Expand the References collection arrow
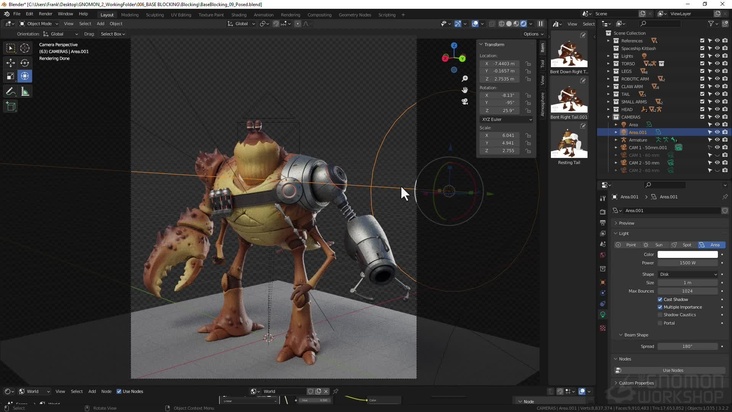Image resolution: width=732 pixels, height=412 pixels. (x=609, y=41)
